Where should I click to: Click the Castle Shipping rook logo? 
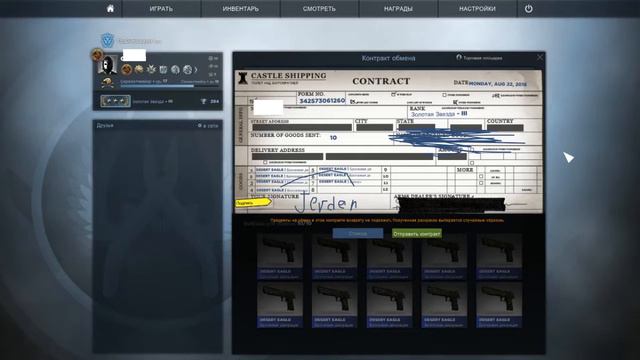pyautogui.click(x=243, y=78)
